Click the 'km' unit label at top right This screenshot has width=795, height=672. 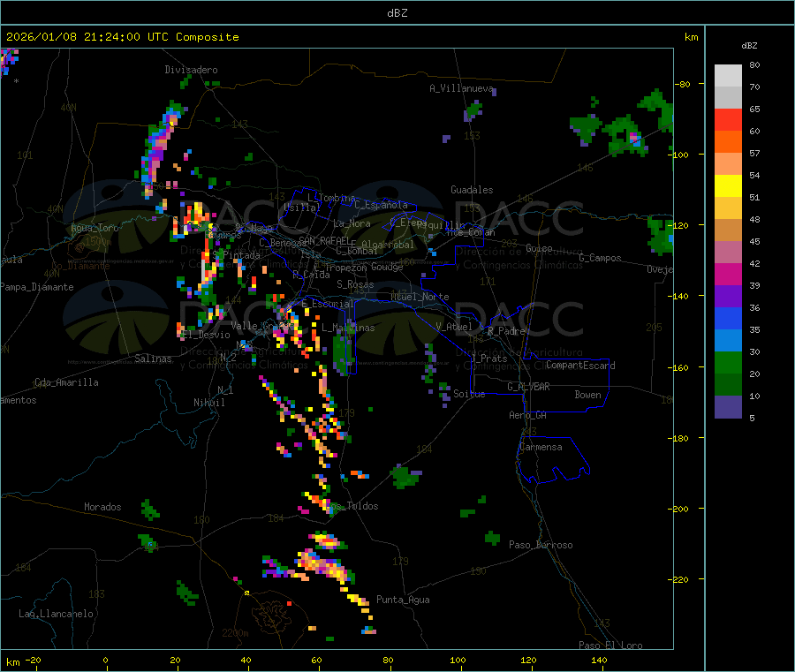(x=691, y=37)
